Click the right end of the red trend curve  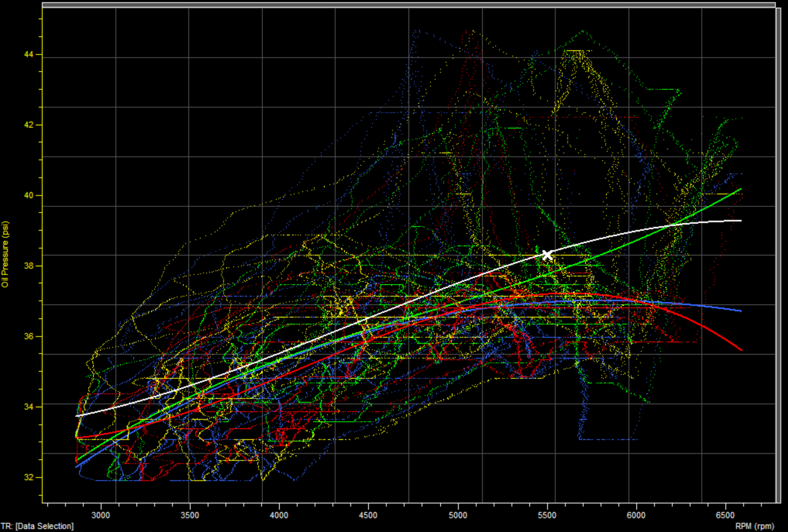tap(741, 349)
